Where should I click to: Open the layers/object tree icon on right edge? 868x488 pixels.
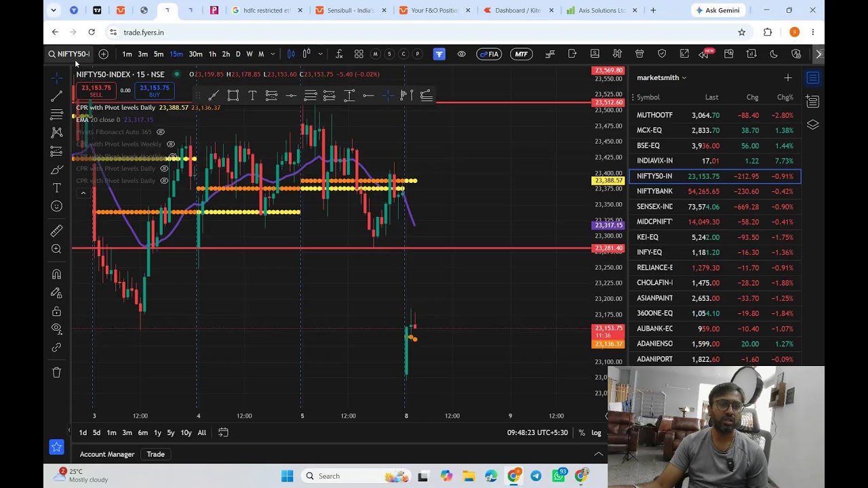pyautogui.click(x=812, y=125)
